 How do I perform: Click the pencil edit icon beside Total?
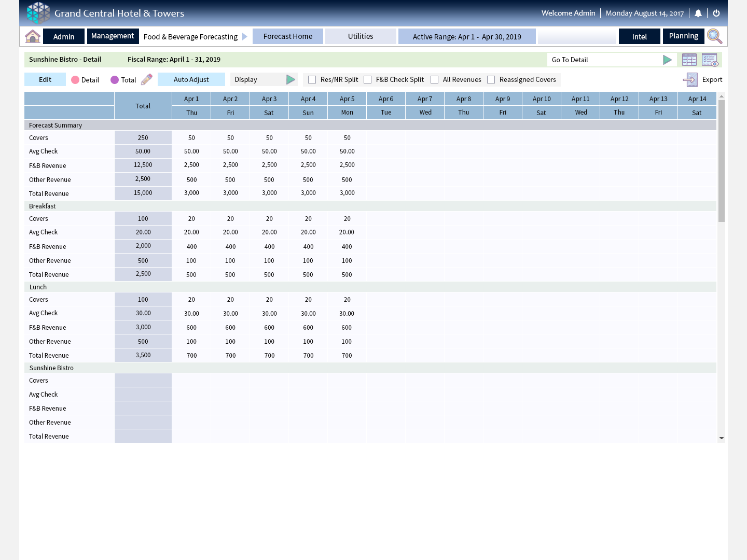click(147, 79)
